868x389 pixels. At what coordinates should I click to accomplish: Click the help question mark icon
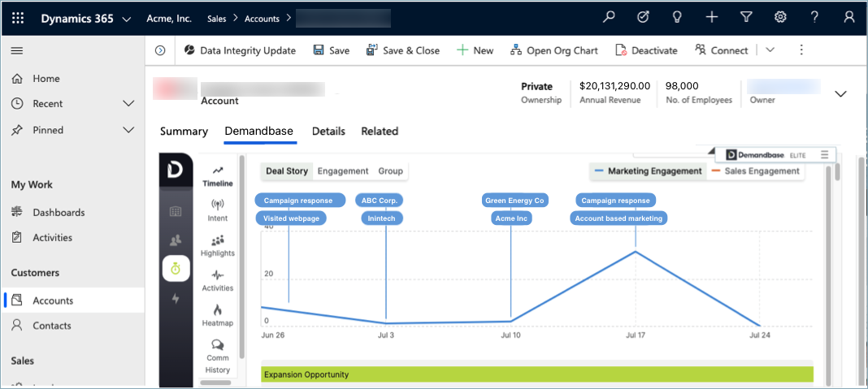814,17
